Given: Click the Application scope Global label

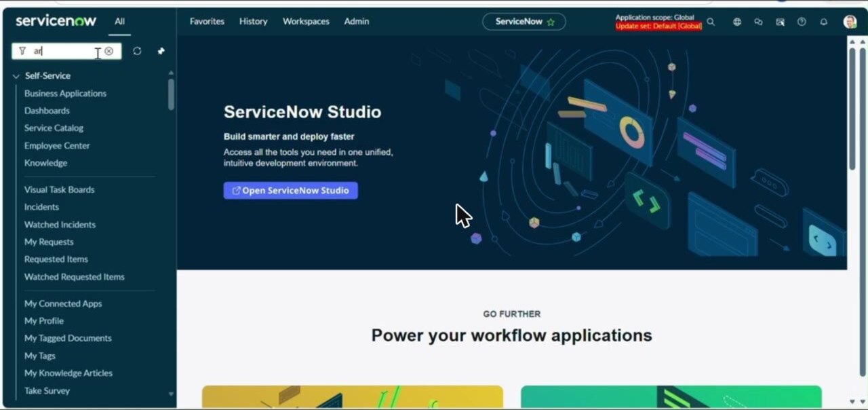Looking at the screenshot, I should (x=654, y=18).
